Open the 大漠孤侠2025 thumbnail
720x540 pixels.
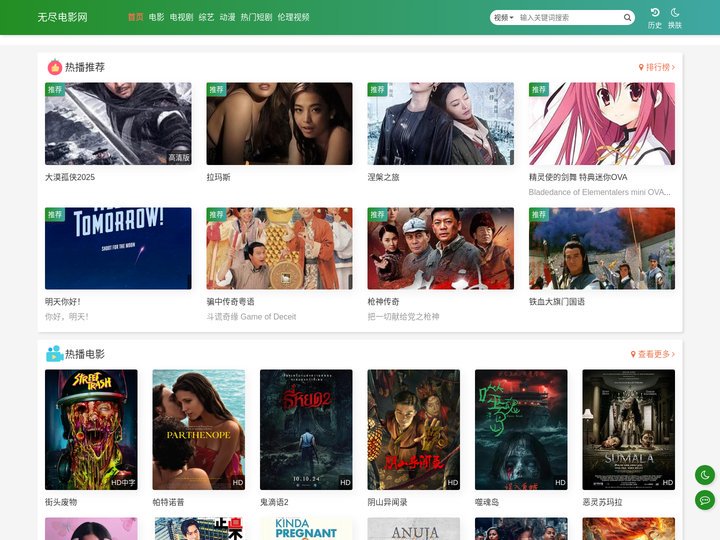tap(118, 124)
